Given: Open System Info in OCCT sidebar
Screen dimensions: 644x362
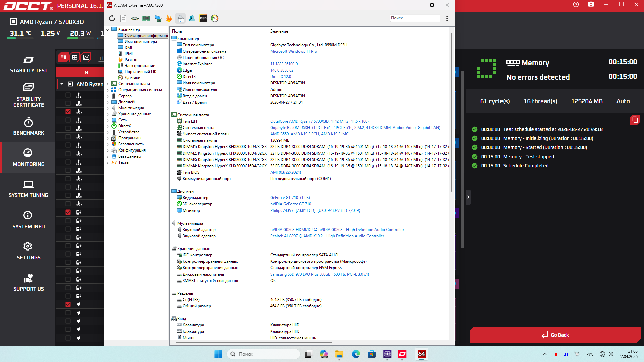Looking at the screenshot, I should pyautogui.click(x=29, y=220).
